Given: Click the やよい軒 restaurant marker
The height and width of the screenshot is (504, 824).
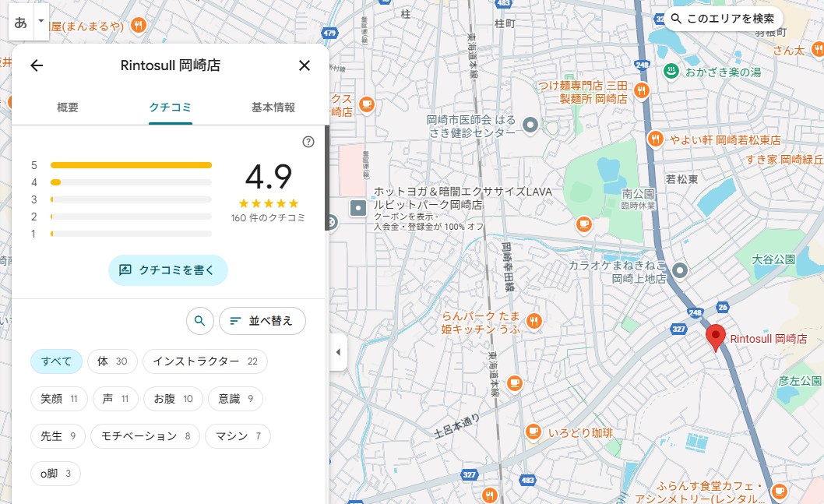Looking at the screenshot, I should coord(655,139).
